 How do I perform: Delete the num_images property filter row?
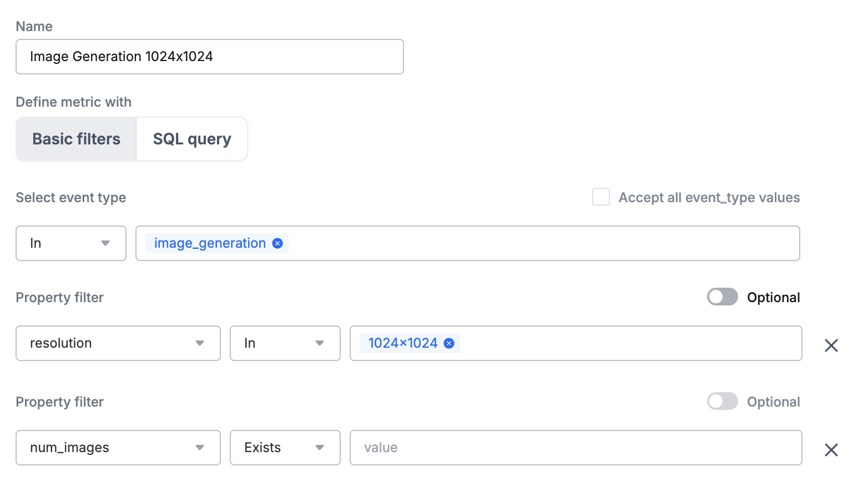tap(831, 450)
